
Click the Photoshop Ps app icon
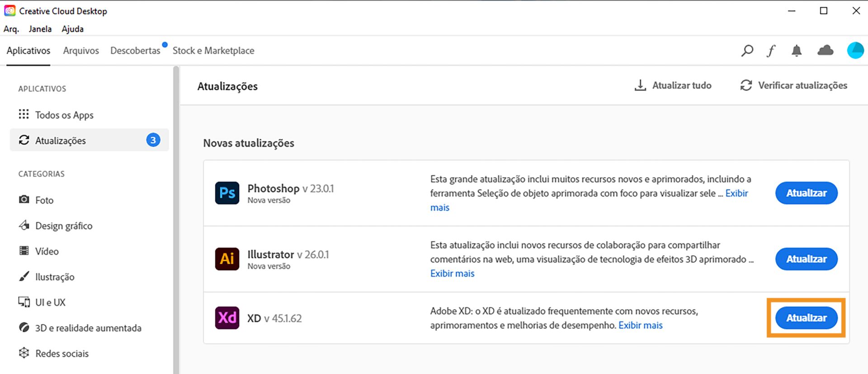coord(227,193)
